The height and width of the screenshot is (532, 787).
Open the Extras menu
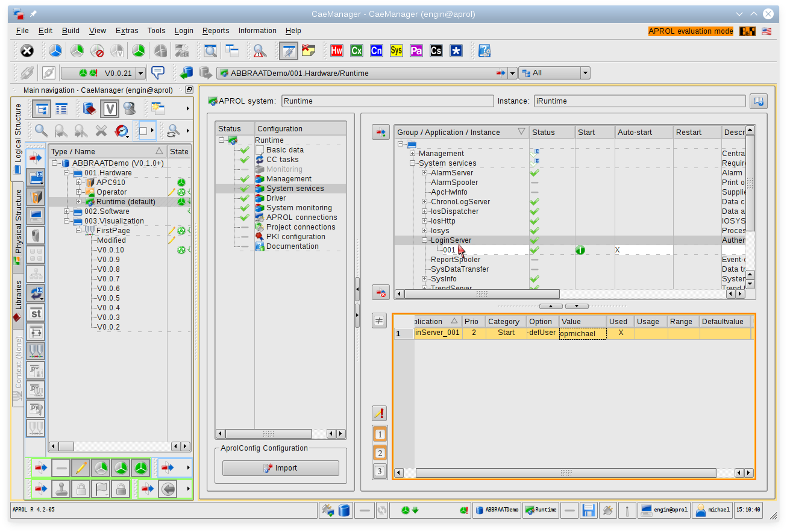tap(127, 31)
